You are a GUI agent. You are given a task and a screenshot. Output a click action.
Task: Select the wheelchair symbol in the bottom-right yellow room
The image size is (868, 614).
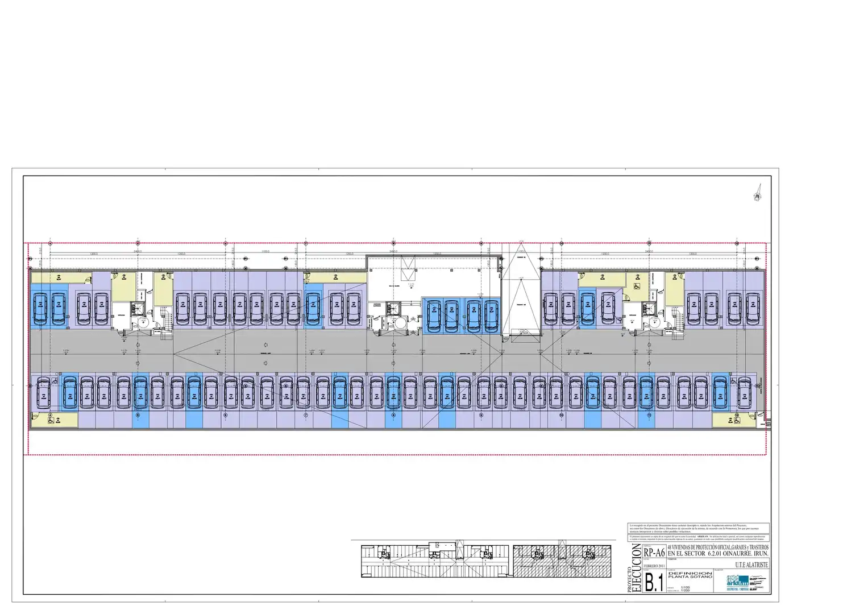[x=737, y=421]
